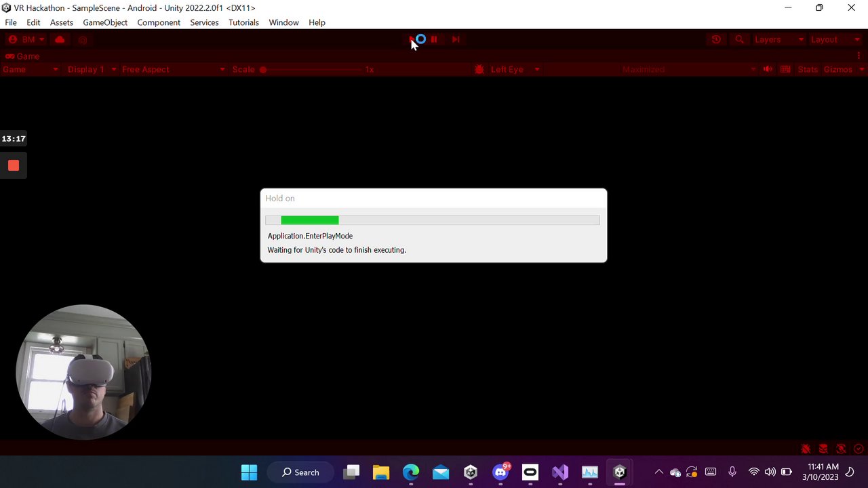The height and width of the screenshot is (488, 868).
Task: Open the Gizmos dropdown arrow
Action: coord(862,69)
